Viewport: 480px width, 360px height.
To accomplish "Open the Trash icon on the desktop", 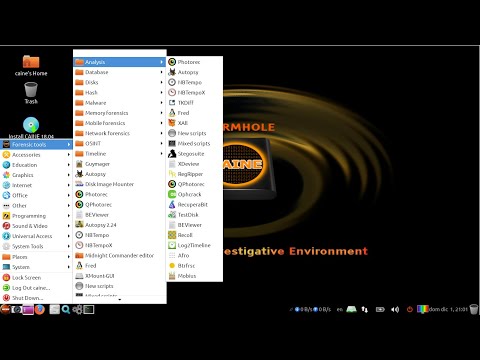I will click(x=31, y=93).
